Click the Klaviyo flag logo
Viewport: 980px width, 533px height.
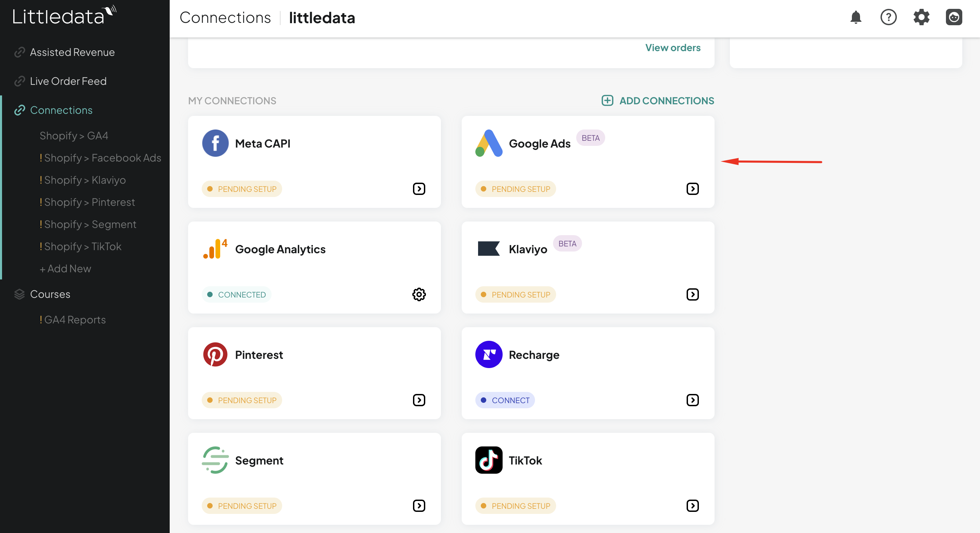(489, 249)
